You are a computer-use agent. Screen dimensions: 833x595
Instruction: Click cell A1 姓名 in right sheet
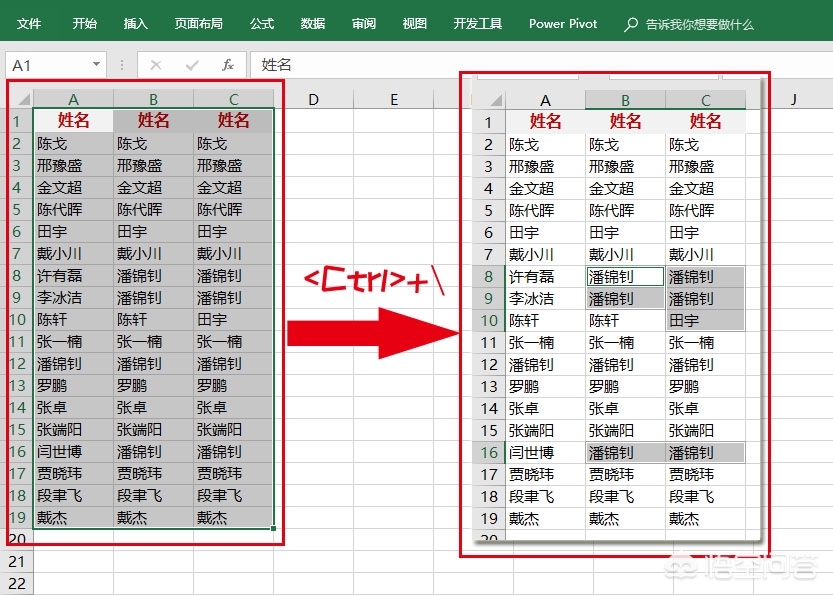(x=545, y=122)
